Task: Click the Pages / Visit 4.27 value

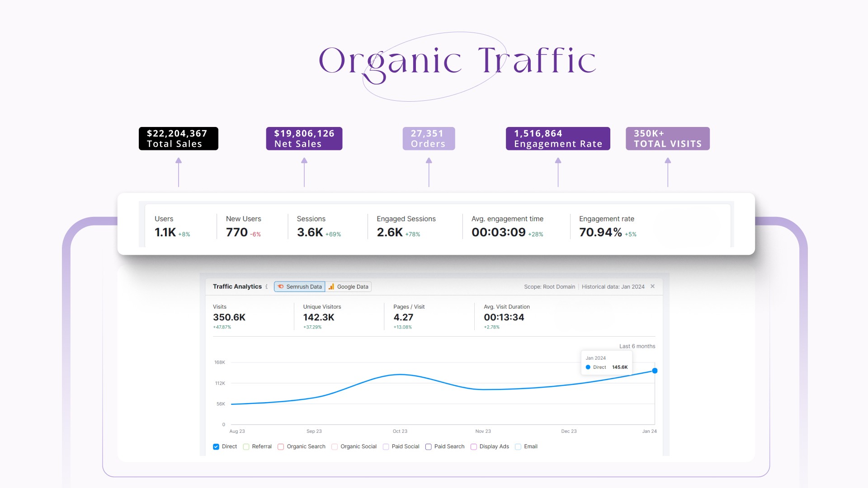Action: click(403, 317)
